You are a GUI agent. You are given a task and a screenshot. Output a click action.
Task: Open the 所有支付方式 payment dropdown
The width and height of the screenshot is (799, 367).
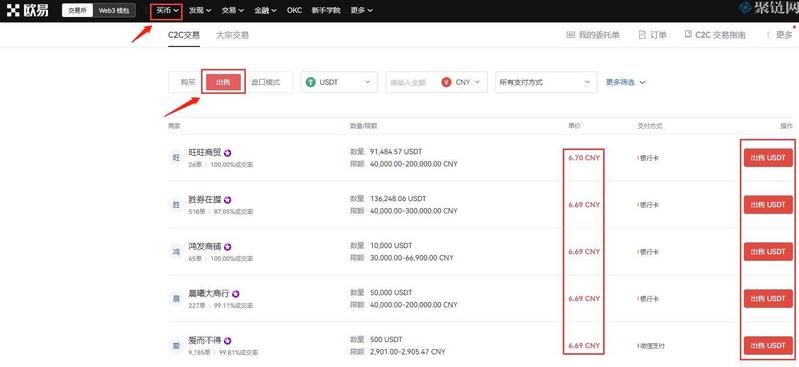(x=546, y=82)
